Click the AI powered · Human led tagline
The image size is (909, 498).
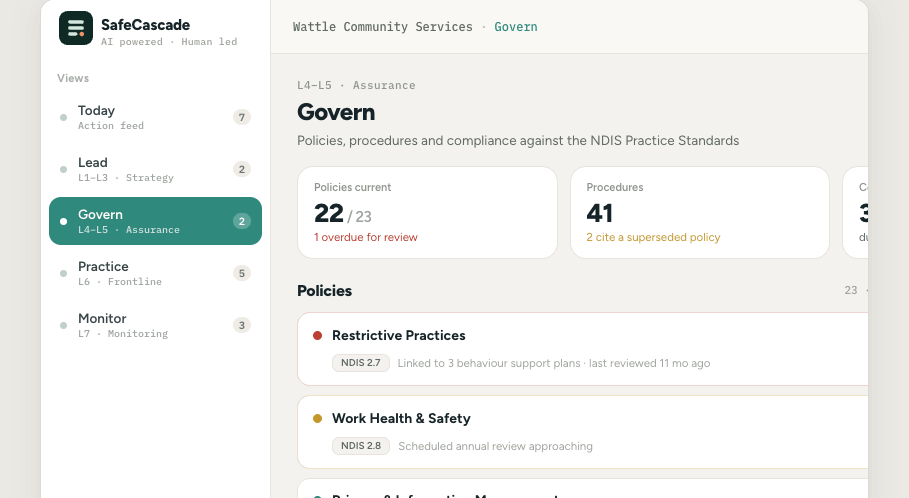coord(169,42)
